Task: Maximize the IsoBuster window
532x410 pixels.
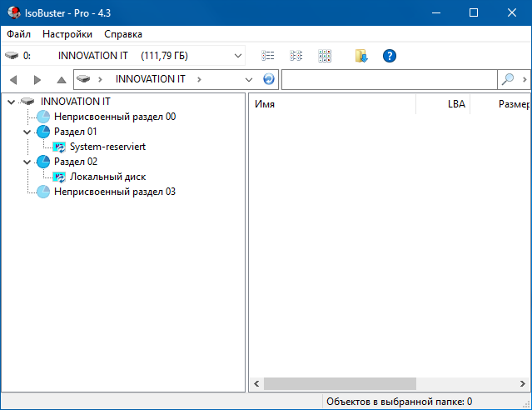Action: click(x=474, y=12)
